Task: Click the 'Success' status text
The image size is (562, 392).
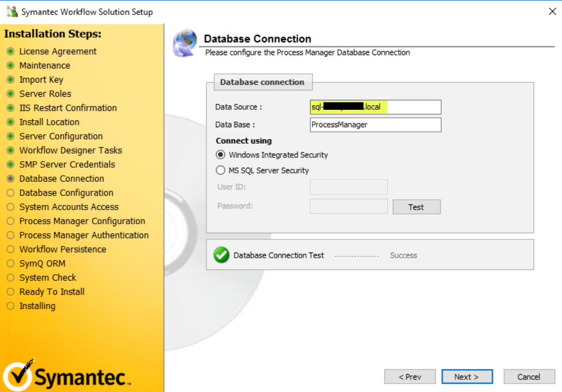Action: pyautogui.click(x=403, y=255)
